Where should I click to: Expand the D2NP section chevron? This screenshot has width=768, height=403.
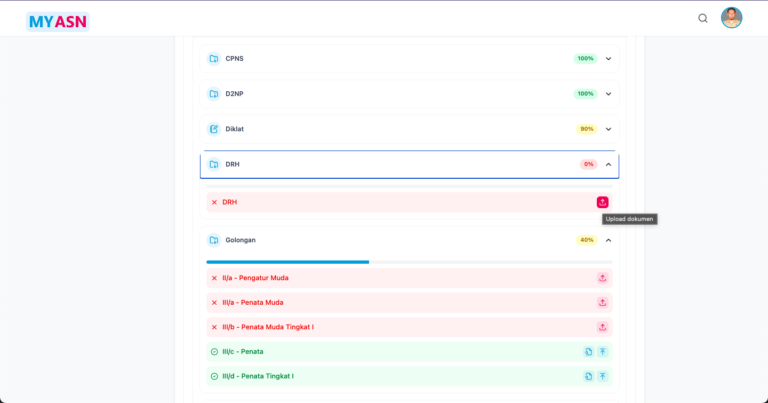[608, 94]
